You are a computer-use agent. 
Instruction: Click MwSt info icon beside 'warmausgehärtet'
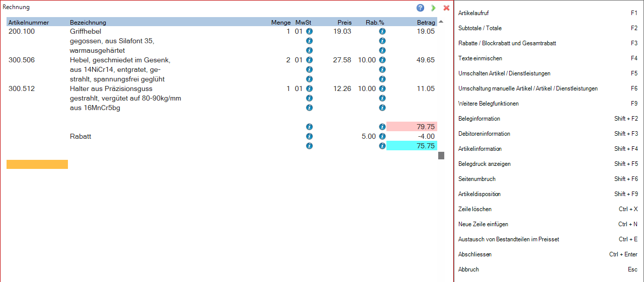point(309,50)
